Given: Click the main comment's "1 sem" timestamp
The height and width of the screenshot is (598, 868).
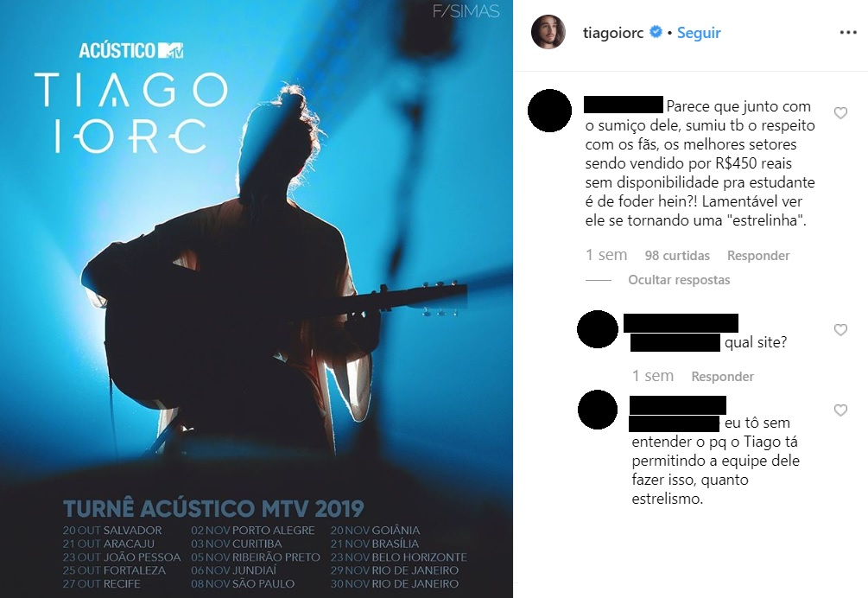Looking at the screenshot, I should pos(606,255).
